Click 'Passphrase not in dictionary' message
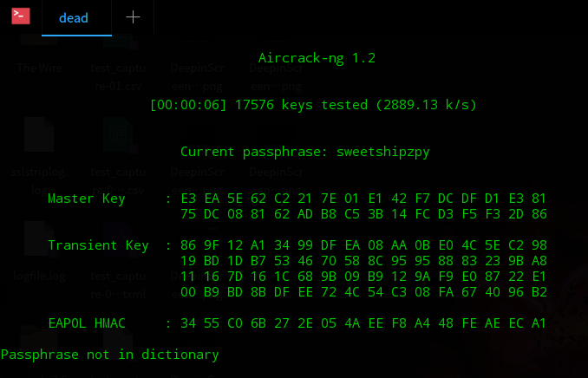The height and width of the screenshot is (378, 588). 110,355
